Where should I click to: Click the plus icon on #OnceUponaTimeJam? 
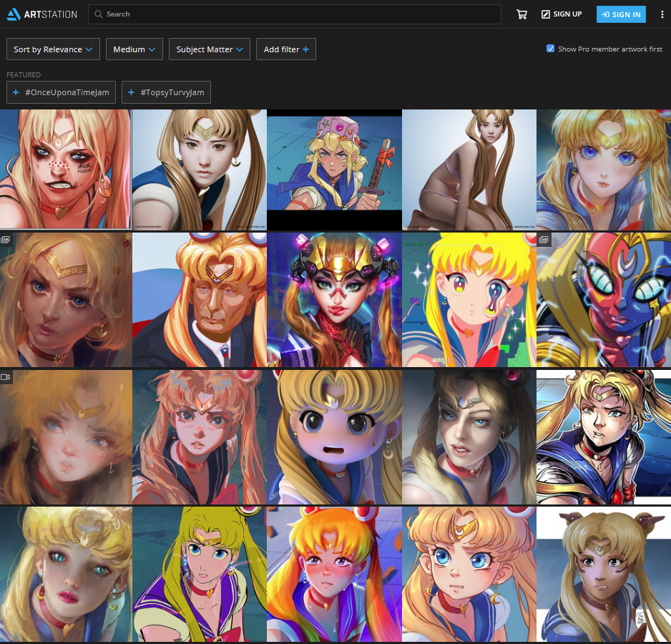(x=15, y=92)
